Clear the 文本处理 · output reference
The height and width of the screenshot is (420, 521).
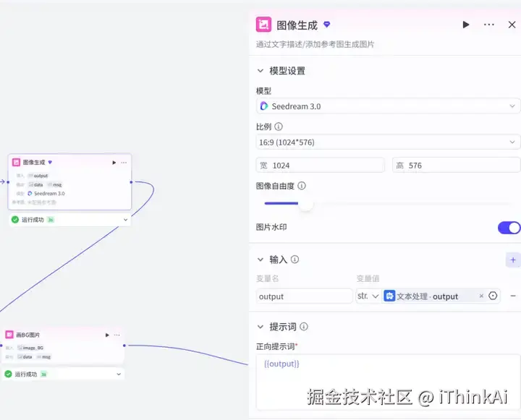[x=481, y=296]
